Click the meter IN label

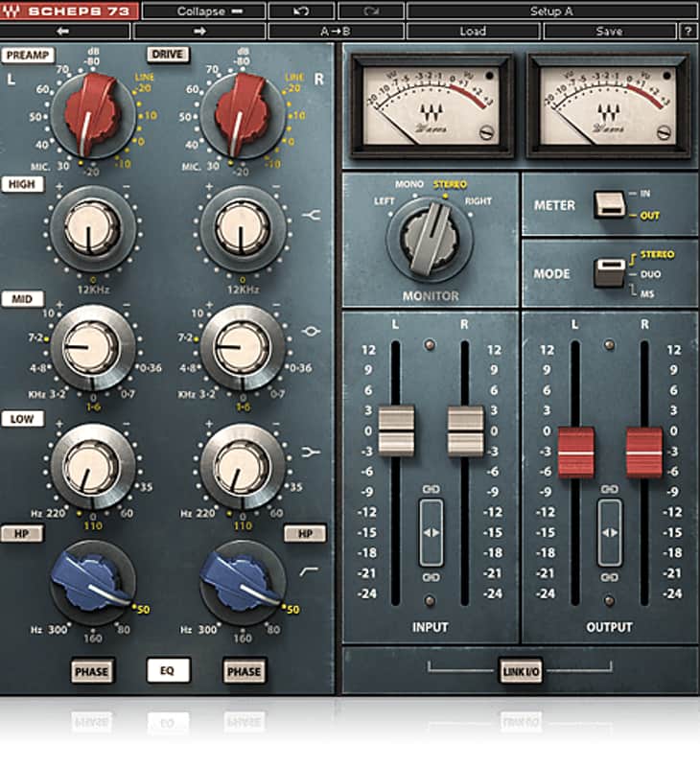tap(645, 194)
